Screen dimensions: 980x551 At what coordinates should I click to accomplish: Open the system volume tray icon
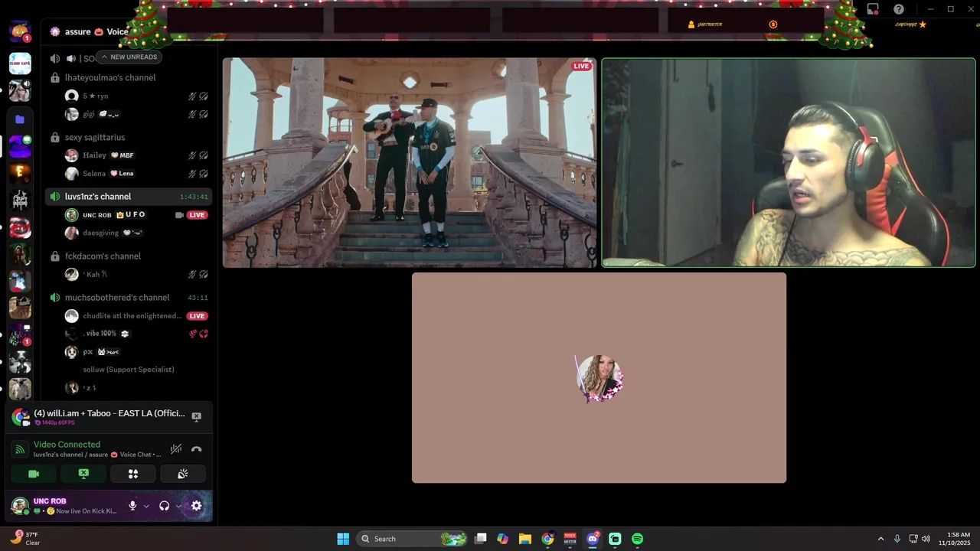(x=926, y=539)
